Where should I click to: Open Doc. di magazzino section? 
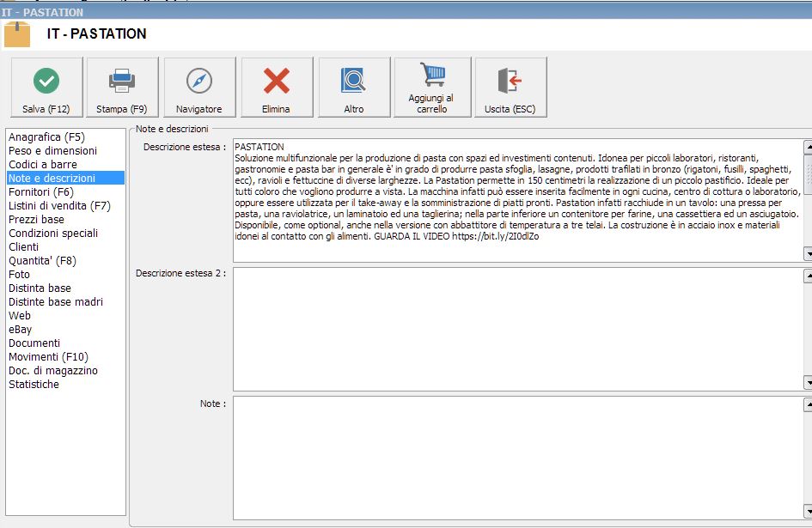coord(53,370)
